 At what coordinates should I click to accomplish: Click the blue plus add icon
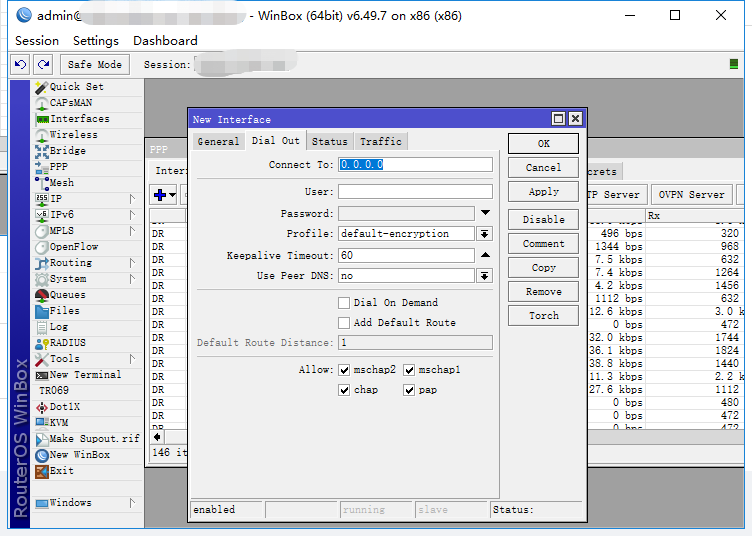(159, 194)
